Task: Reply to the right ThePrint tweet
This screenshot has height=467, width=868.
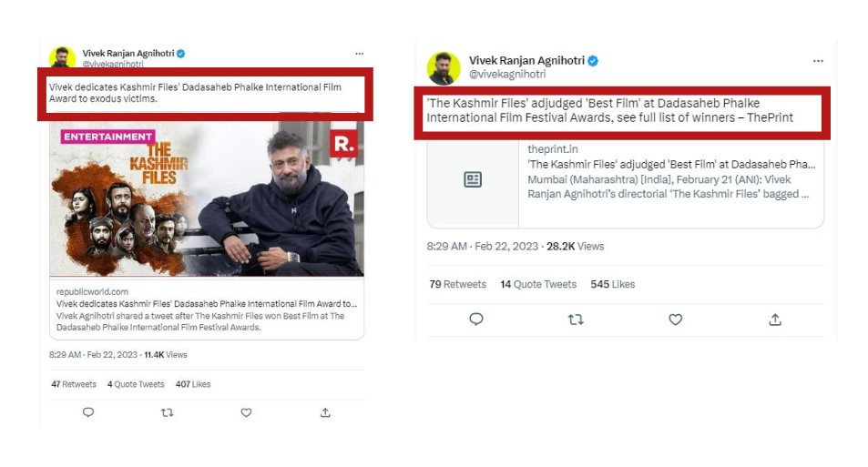Action: [x=475, y=319]
